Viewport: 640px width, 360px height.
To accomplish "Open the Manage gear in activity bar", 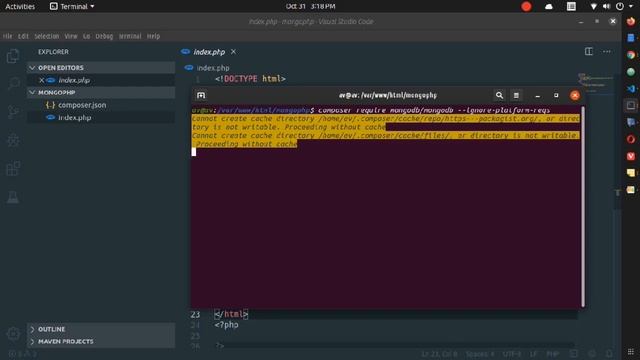I will click(13, 334).
